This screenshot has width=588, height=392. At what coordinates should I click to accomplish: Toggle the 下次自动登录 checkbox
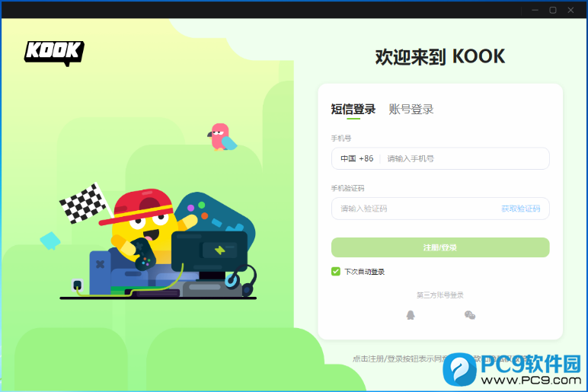(336, 271)
